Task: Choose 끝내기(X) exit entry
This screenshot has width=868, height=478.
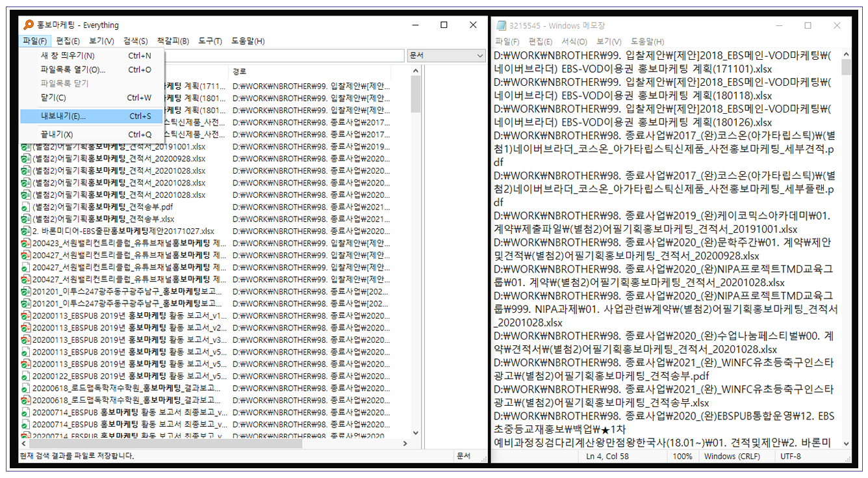Action: (92, 135)
